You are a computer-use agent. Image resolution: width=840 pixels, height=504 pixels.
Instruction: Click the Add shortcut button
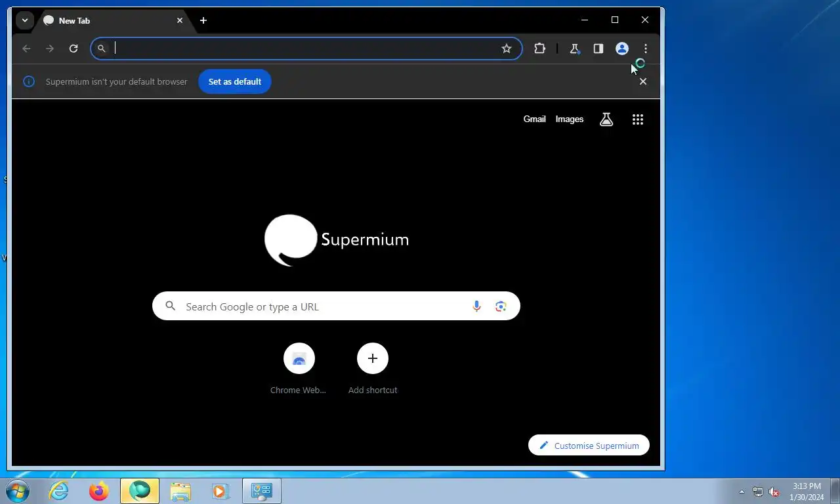(373, 369)
